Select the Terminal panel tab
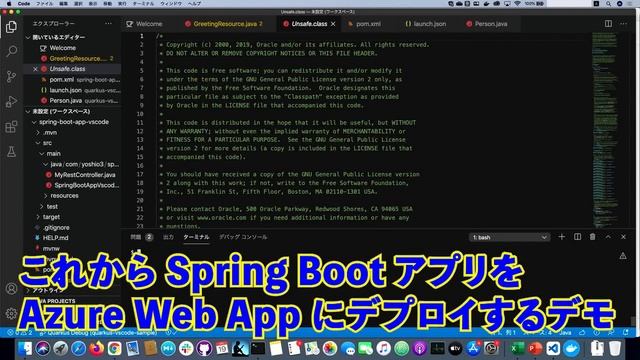The image size is (640, 360). click(x=196, y=237)
